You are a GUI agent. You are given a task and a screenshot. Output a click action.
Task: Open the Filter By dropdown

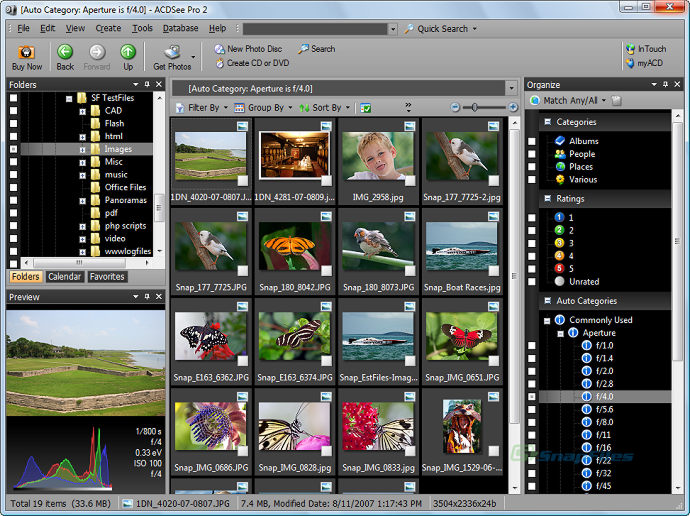coord(202,107)
